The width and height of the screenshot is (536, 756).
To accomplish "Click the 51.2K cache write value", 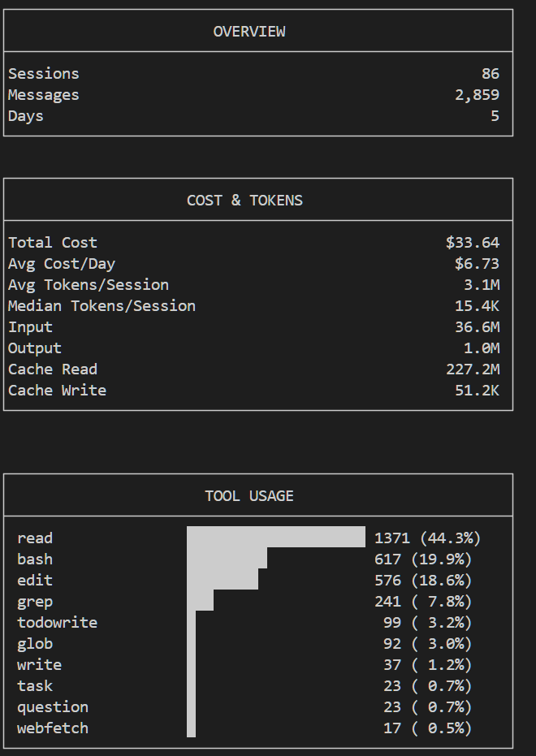I will (478, 391).
